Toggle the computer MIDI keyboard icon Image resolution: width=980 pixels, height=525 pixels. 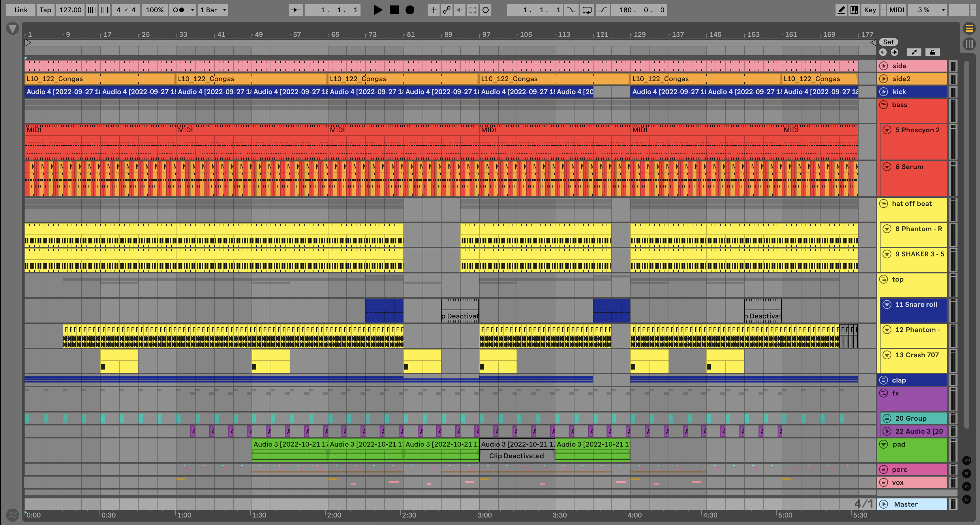(854, 10)
